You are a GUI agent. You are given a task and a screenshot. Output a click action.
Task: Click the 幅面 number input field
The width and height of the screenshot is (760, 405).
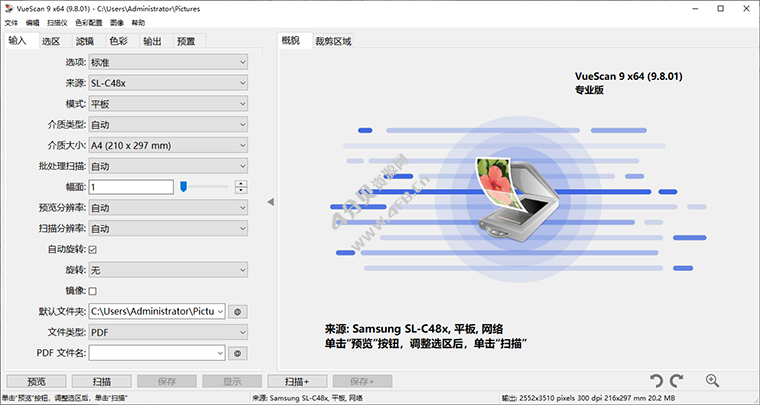pyautogui.click(x=131, y=187)
